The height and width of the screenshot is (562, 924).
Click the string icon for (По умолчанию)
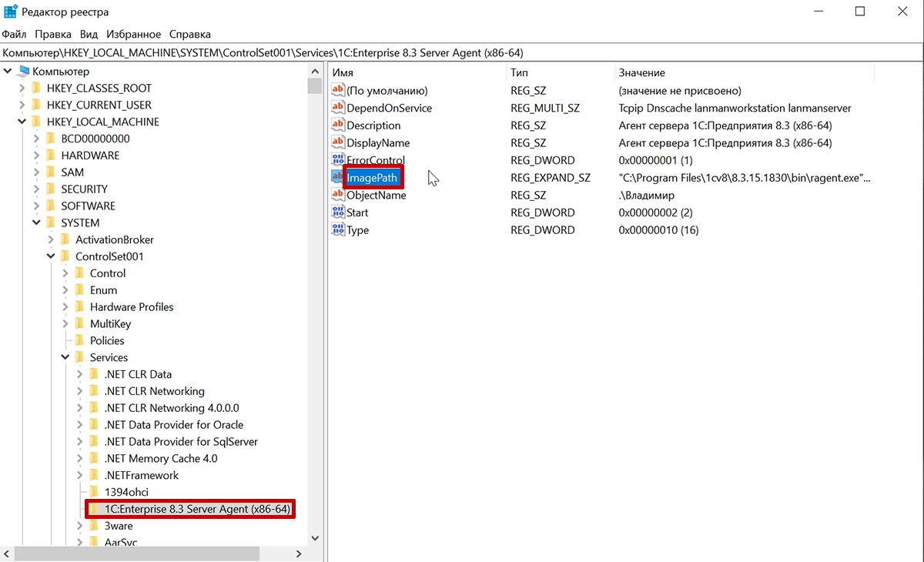338,90
